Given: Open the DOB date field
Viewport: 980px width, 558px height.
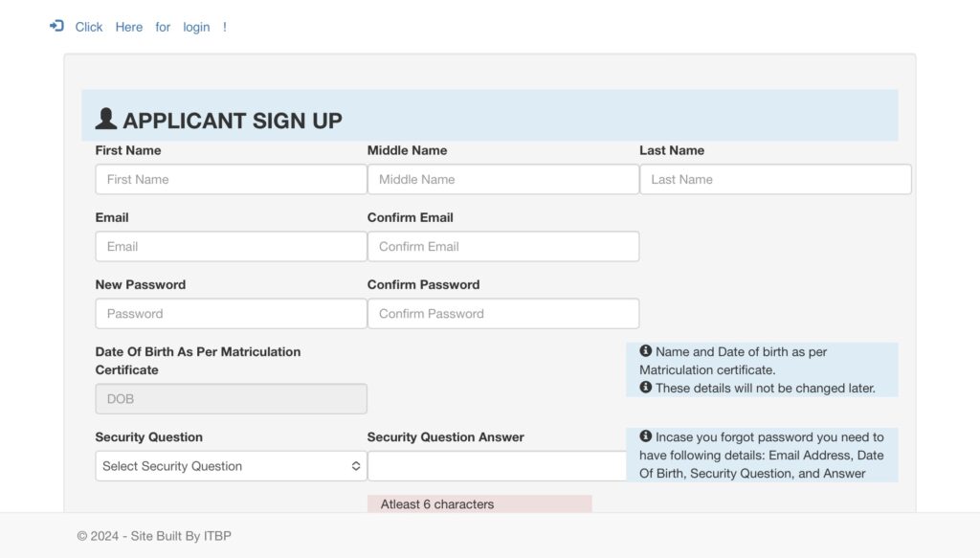Looking at the screenshot, I should 231,399.
